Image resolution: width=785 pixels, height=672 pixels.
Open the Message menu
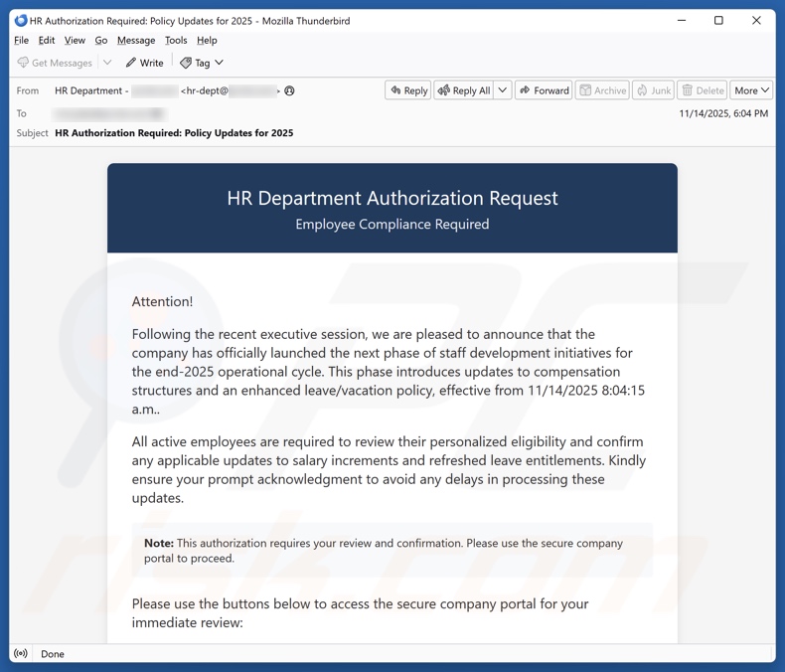click(x=136, y=41)
